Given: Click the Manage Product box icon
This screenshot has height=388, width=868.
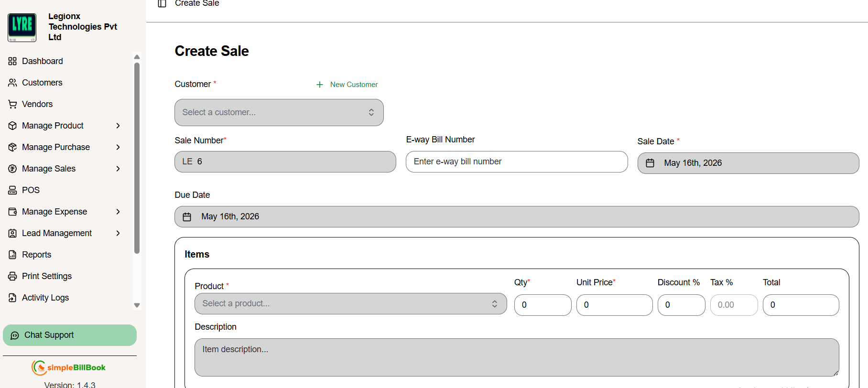Looking at the screenshot, I should (x=12, y=126).
